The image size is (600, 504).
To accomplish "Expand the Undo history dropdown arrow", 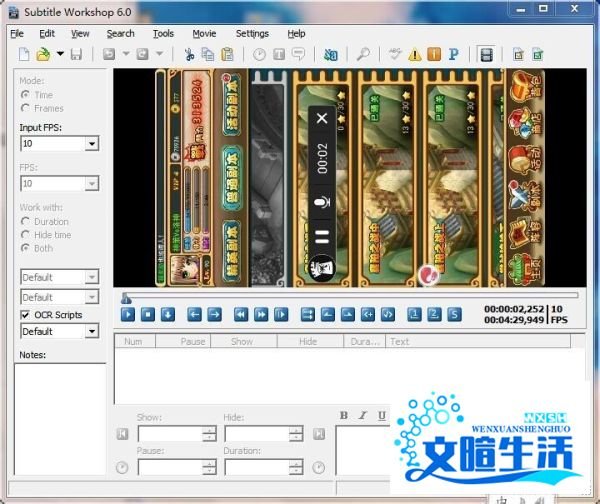I will (126, 54).
